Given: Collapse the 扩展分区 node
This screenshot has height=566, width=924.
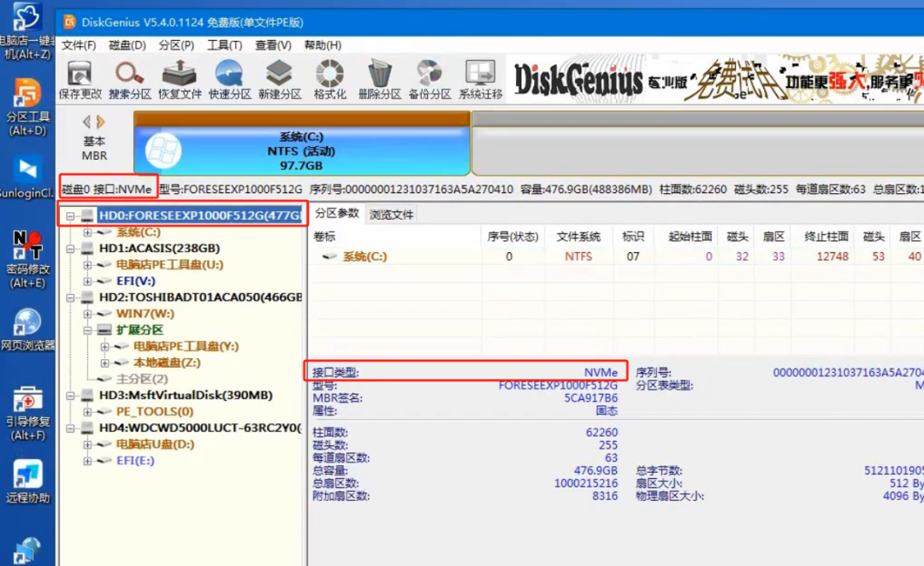Looking at the screenshot, I should pos(87,330).
